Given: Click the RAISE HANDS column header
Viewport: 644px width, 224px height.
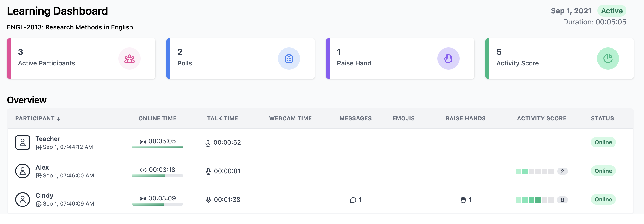Looking at the screenshot, I should [466, 118].
